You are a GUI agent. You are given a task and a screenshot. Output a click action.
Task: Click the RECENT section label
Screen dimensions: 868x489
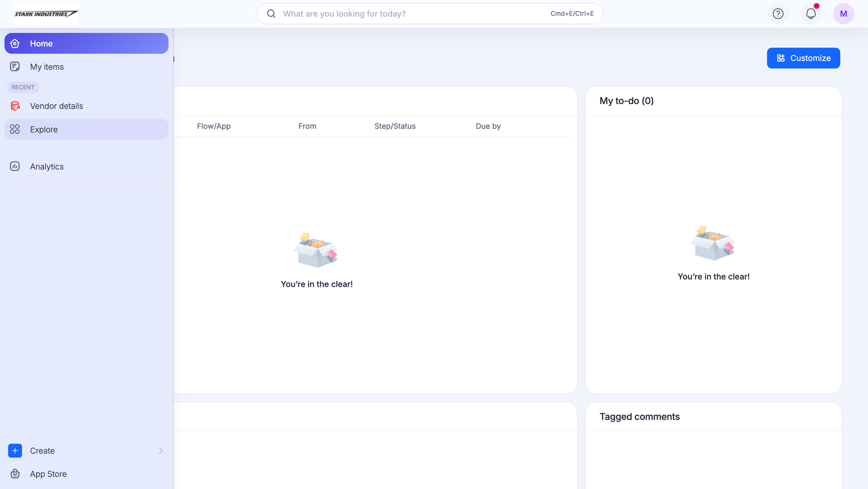click(x=23, y=87)
